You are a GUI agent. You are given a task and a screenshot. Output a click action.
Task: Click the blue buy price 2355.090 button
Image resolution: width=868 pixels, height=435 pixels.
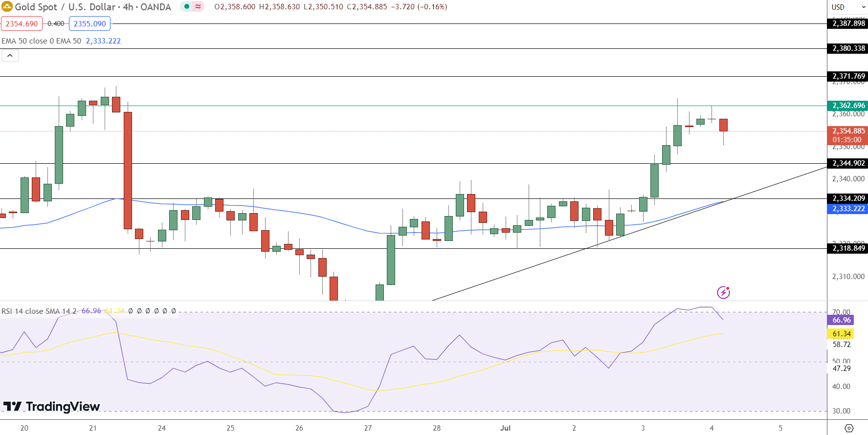pyautogui.click(x=89, y=23)
